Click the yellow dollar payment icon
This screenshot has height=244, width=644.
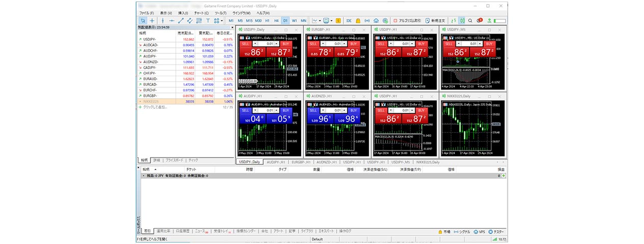click(x=338, y=21)
